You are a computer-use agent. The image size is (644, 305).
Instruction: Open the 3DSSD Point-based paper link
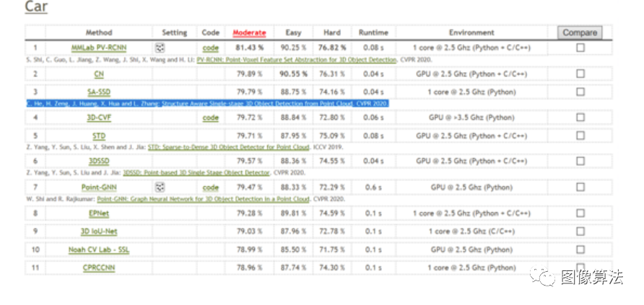196,172
